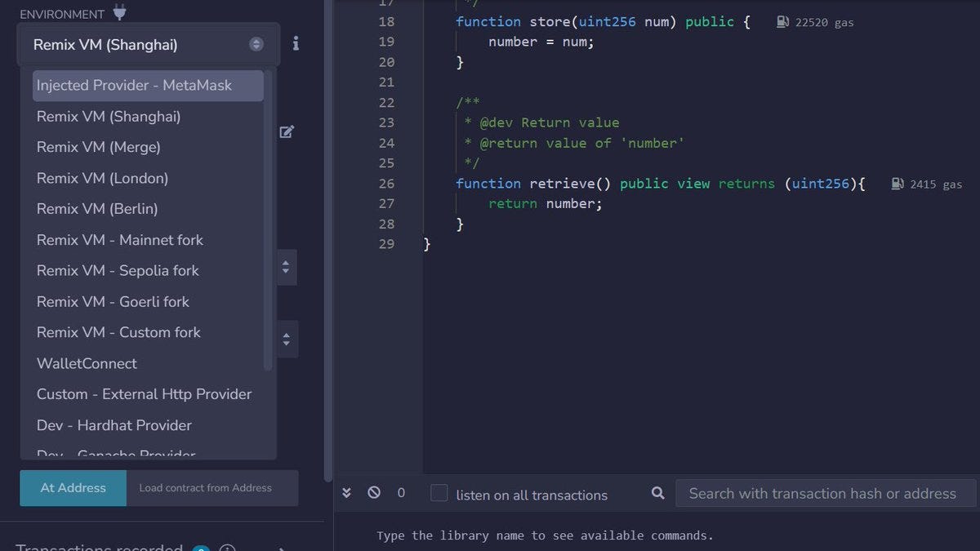Click the environment list scrollbar
This screenshot has width=980, height=551.
pyautogui.click(x=269, y=220)
